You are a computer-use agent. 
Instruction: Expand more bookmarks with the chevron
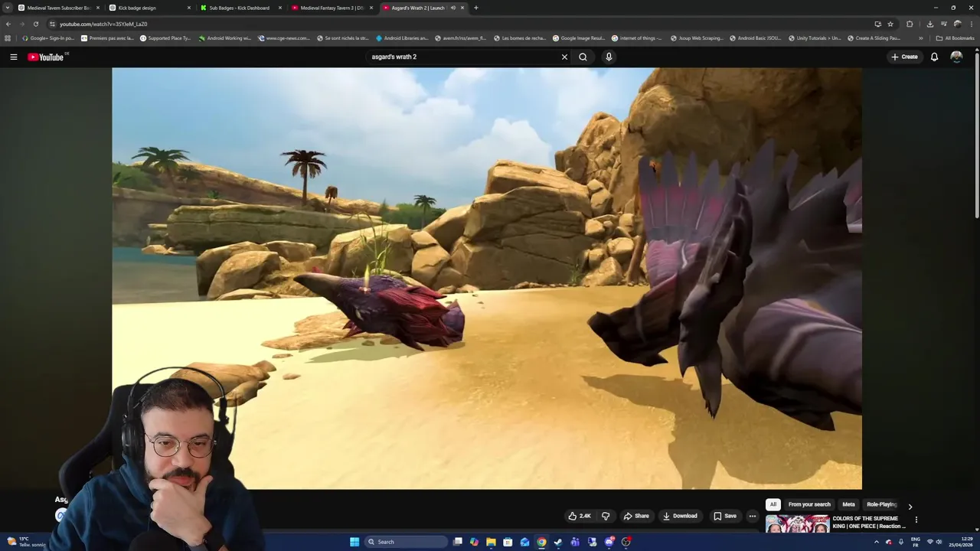[x=921, y=37]
